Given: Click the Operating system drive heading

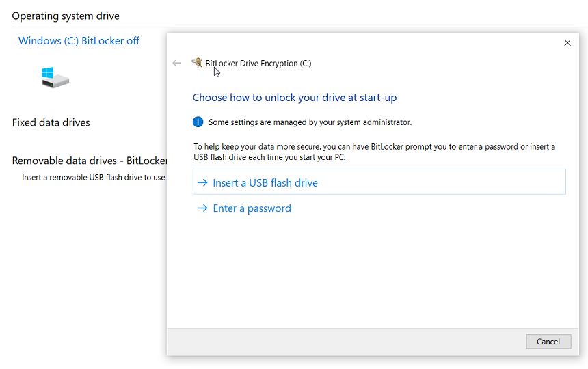Looking at the screenshot, I should coord(66,16).
